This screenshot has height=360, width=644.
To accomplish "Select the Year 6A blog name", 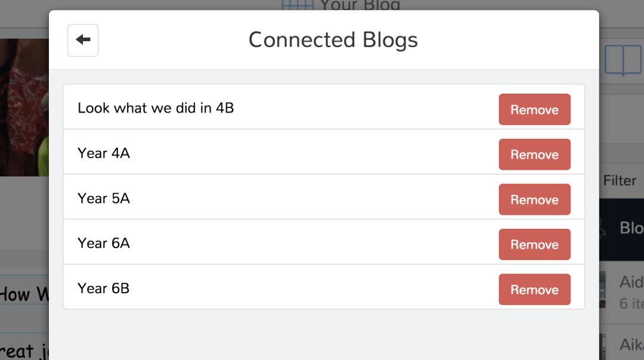I will pos(104,243).
